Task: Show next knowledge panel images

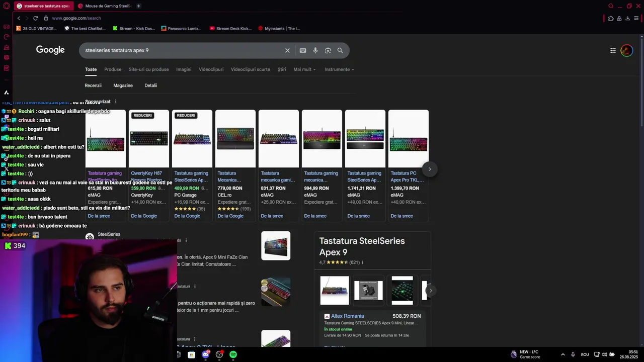Action: pos(430,291)
